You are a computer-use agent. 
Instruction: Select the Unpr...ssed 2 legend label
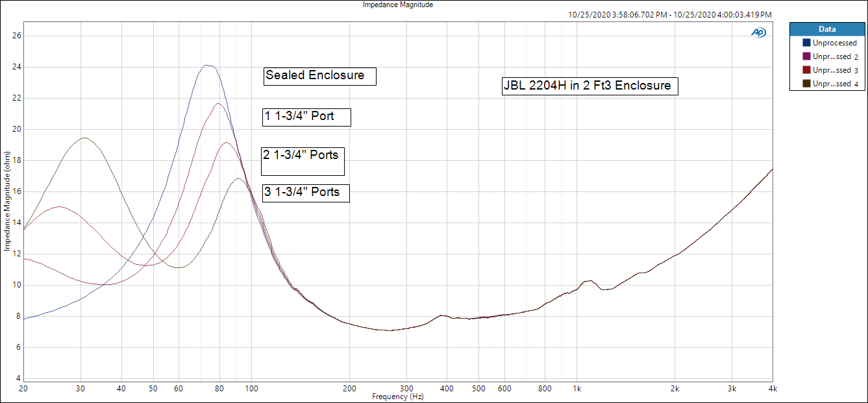click(836, 56)
